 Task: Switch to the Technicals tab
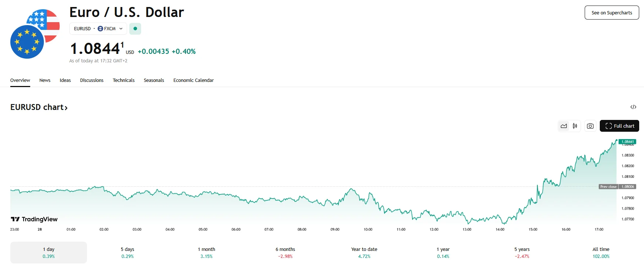[x=123, y=80]
